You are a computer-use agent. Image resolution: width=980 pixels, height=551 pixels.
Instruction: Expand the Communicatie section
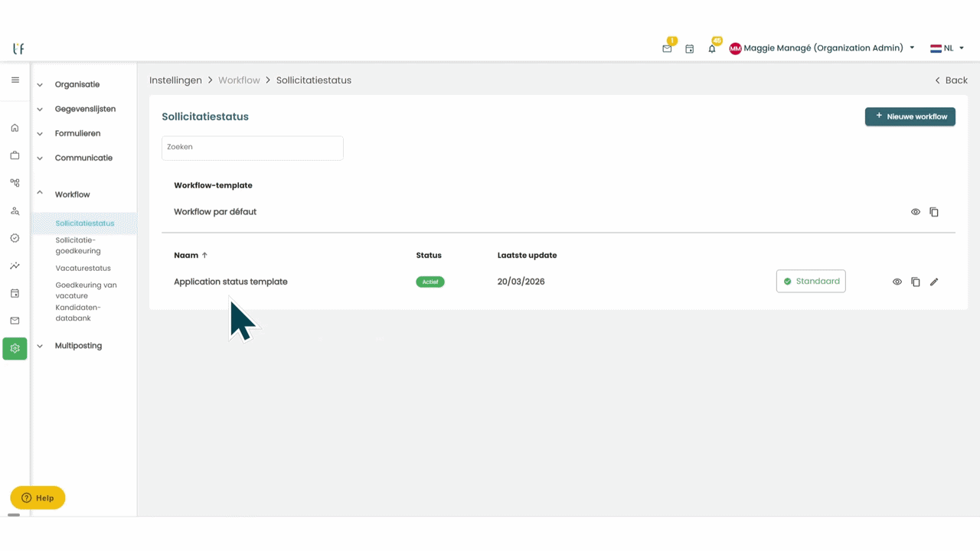pyautogui.click(x=83, y=158)
